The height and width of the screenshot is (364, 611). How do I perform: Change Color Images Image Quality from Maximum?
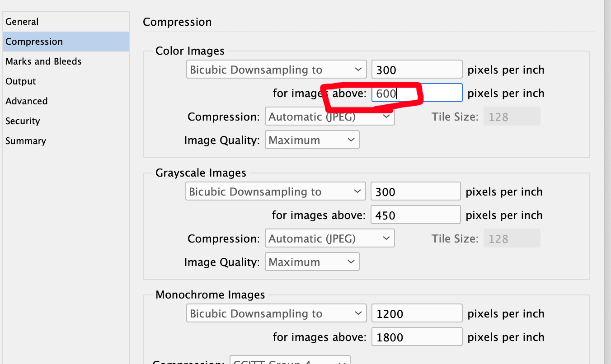[312, 140]
